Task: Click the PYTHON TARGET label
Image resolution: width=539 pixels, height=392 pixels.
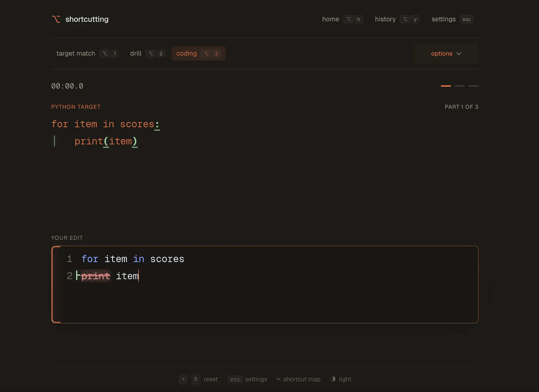Action: [76, 107]
